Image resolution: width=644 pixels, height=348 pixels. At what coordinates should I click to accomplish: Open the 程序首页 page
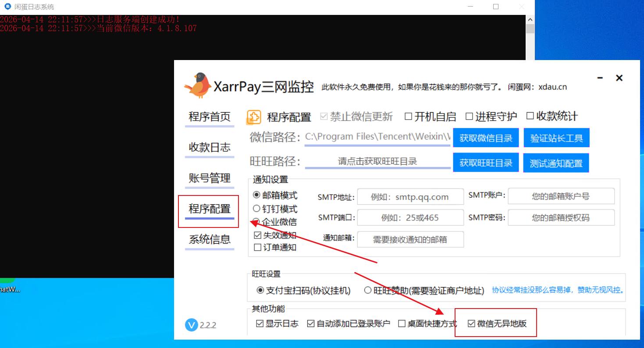tap(209, 117)
